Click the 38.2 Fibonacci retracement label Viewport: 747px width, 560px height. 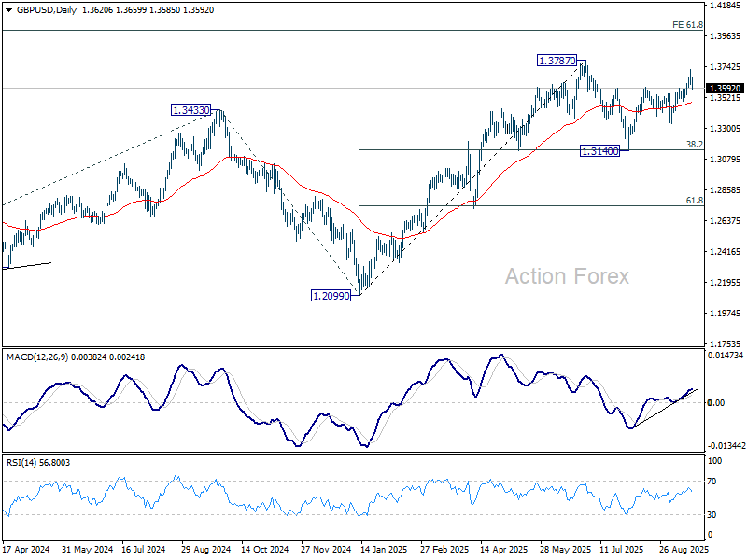tap(694, 145)
